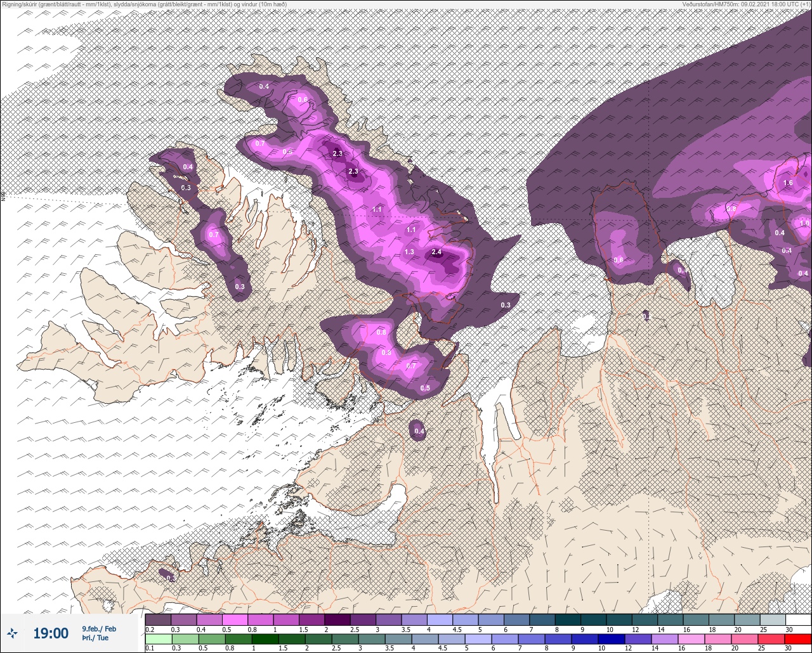812x653 pixels.
Task: Select the pale green 0.1 rain legend swatch
Action: click(158, 638)
